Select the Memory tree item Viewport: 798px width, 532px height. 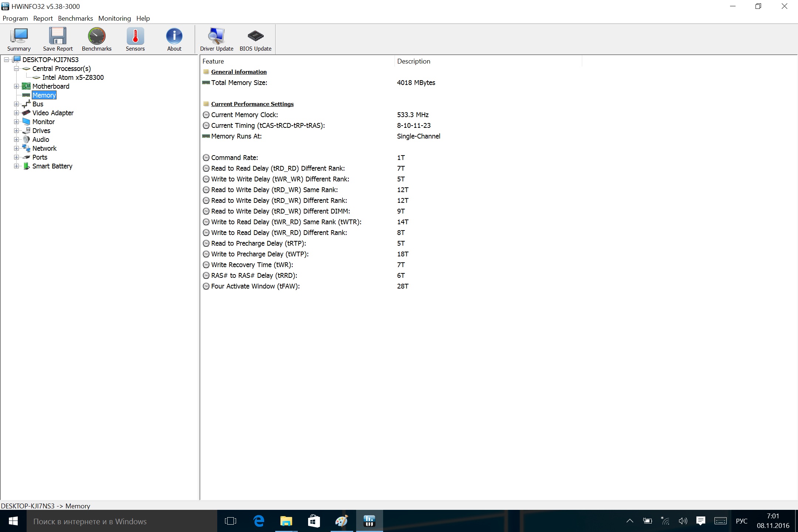tap(44, 95)
